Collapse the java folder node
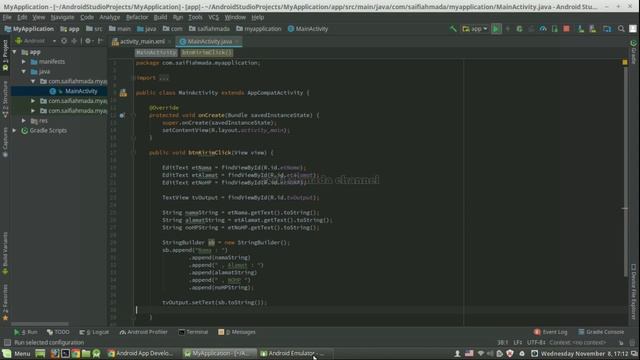 24,71
